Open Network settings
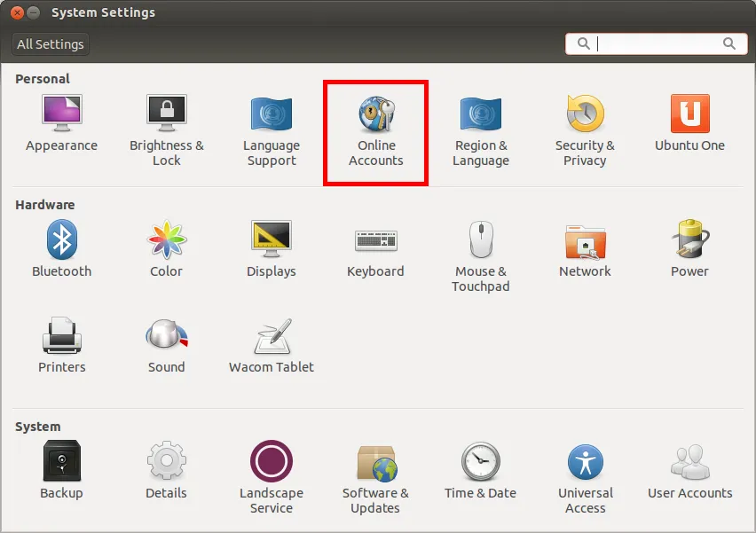This screenshot has width=756, height=533. (585, 251)
